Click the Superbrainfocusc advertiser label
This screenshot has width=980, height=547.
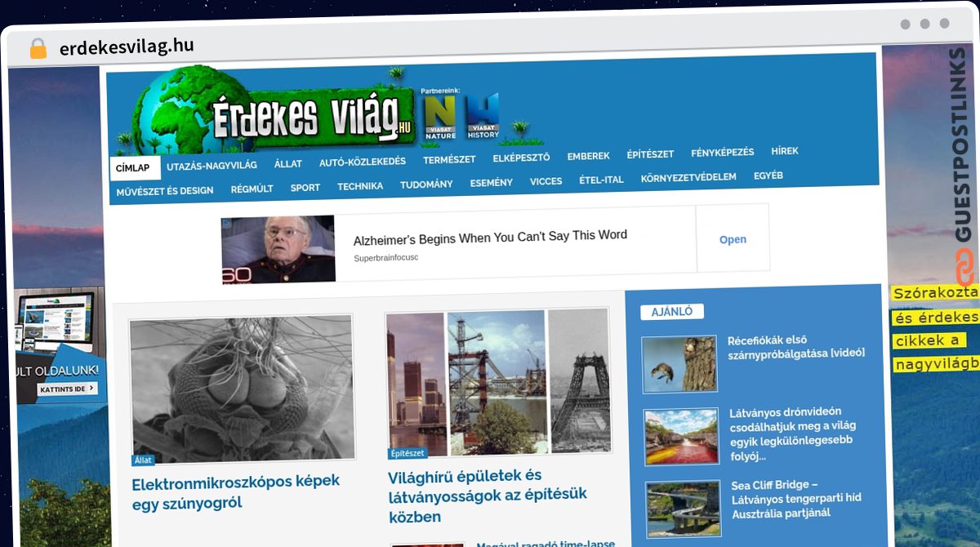click(385, 258)
